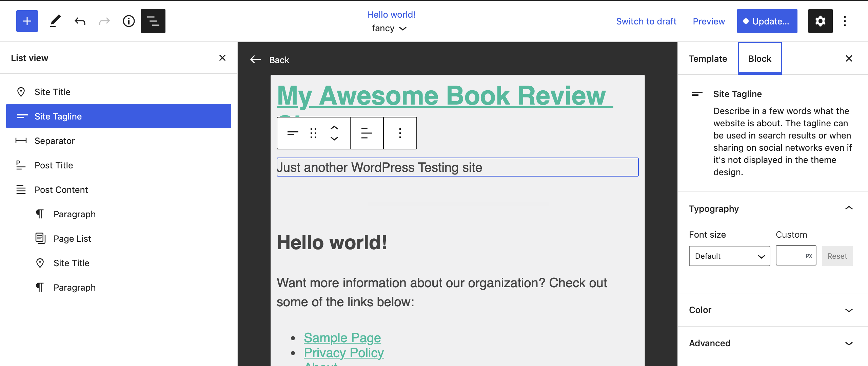Open the document details info icon

click(129, 21)
